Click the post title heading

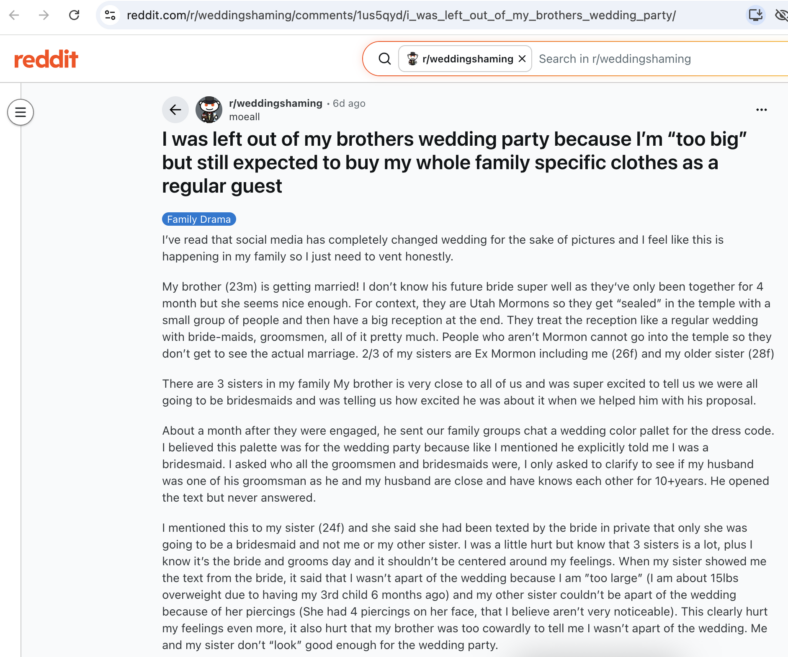[x=454, y=162]
